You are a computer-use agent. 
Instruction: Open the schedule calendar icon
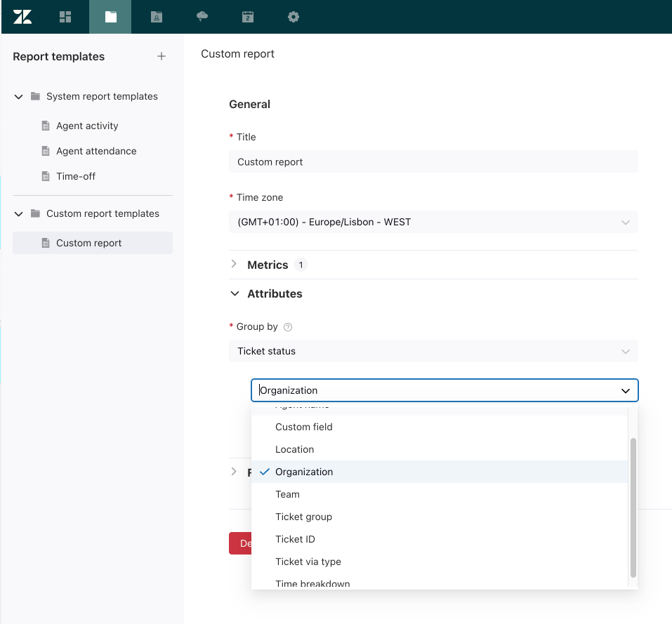point(248,17)
